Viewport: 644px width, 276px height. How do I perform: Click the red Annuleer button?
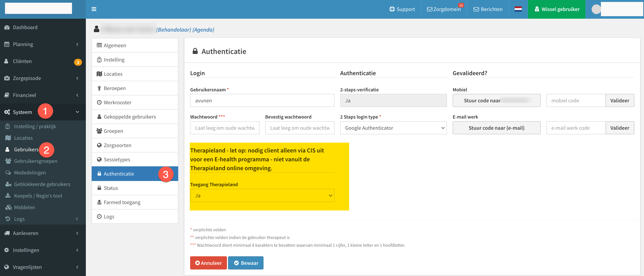tap(208, 263)
